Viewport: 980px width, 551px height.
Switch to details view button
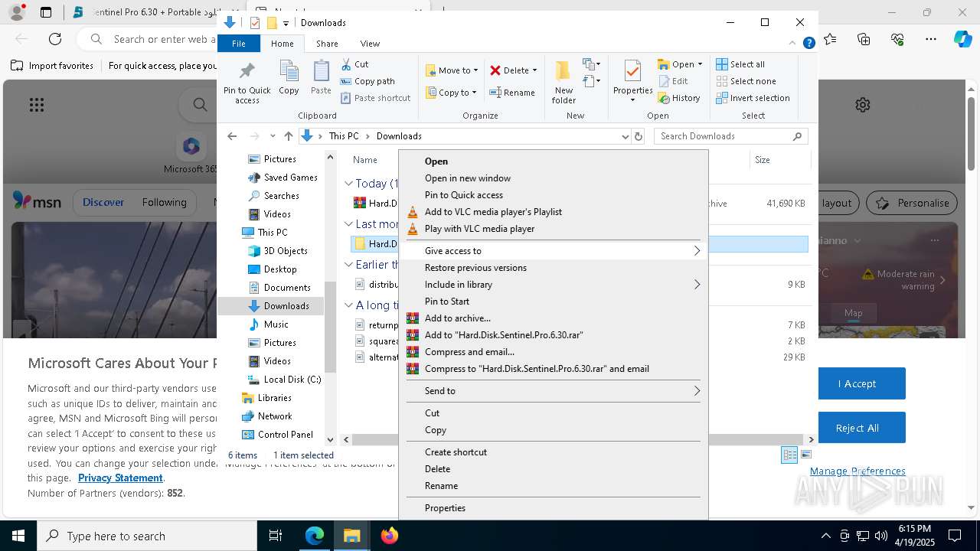pos(789,455)
